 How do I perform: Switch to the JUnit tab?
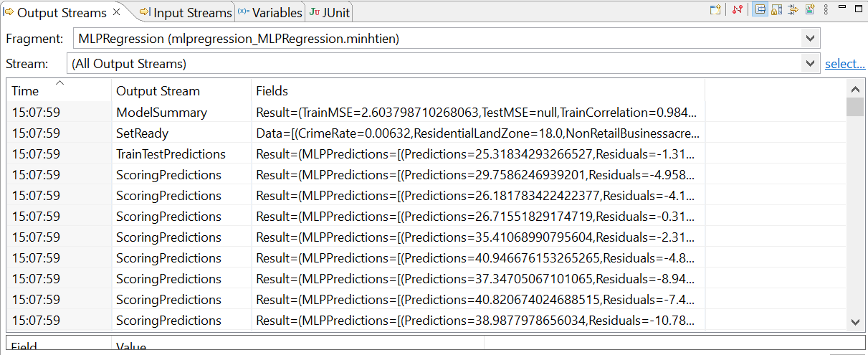[x=330, y=13]
